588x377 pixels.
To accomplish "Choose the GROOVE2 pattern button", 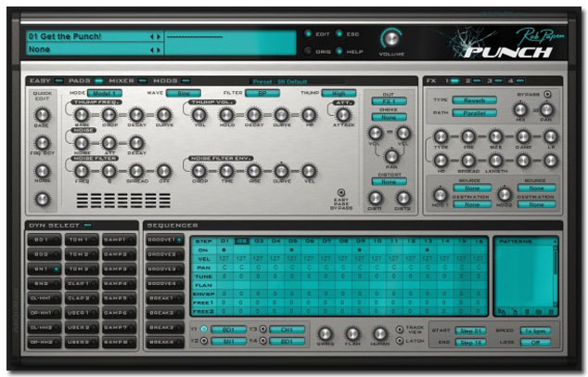I will pos(165,254).
